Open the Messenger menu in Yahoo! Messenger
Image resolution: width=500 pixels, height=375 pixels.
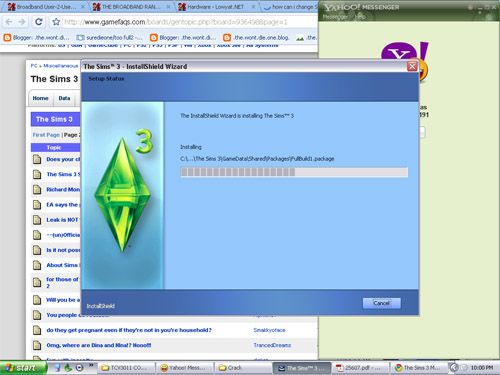coord(335,16)
